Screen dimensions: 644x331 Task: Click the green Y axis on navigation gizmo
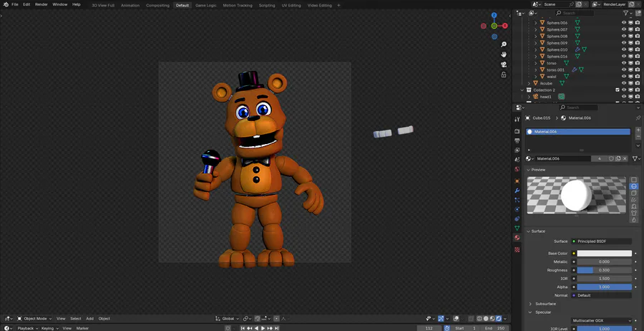point(494,26)
